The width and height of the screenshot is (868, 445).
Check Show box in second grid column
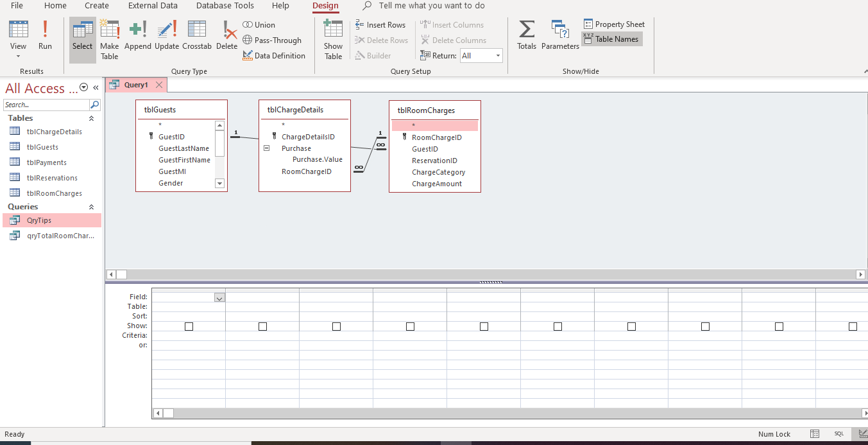[x=262, y=326]
